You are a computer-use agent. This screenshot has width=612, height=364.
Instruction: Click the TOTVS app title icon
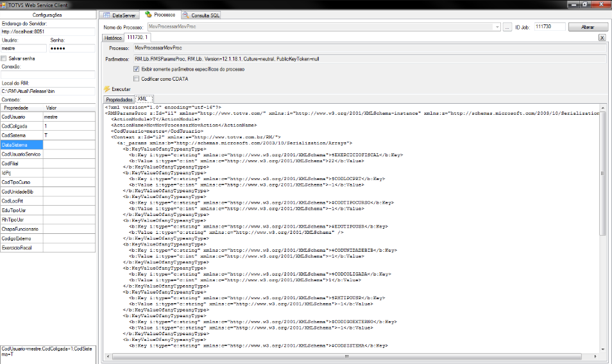click(x=3, y=5)
